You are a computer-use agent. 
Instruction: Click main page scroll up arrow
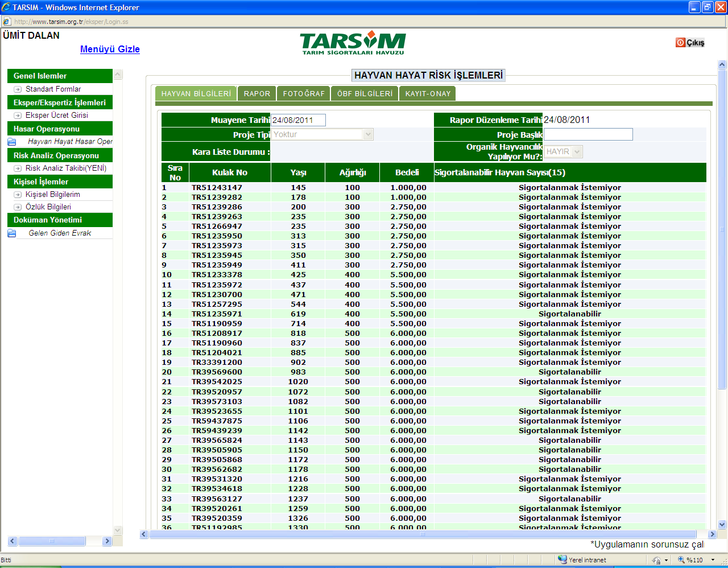pos(722,64)
